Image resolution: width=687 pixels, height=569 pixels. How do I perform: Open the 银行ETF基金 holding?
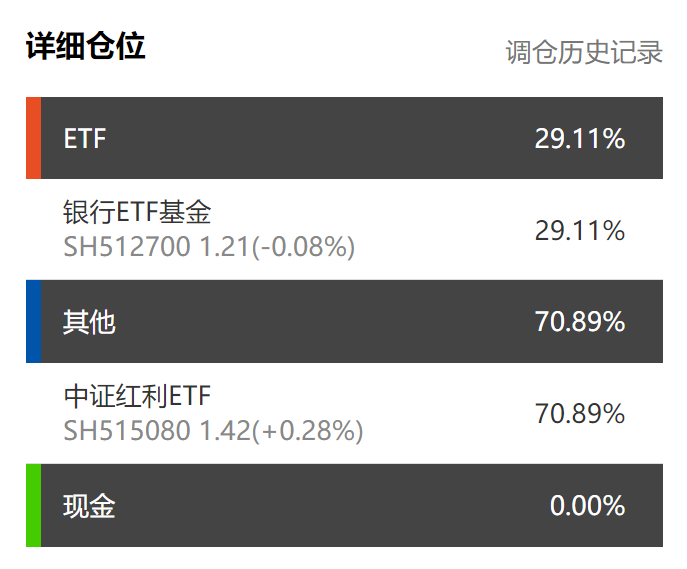tap(137, 213)
